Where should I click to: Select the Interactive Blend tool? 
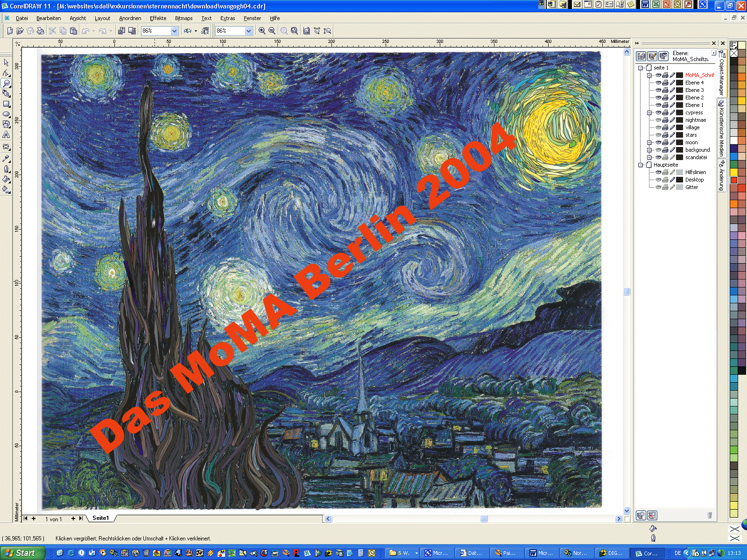point(6,147)
